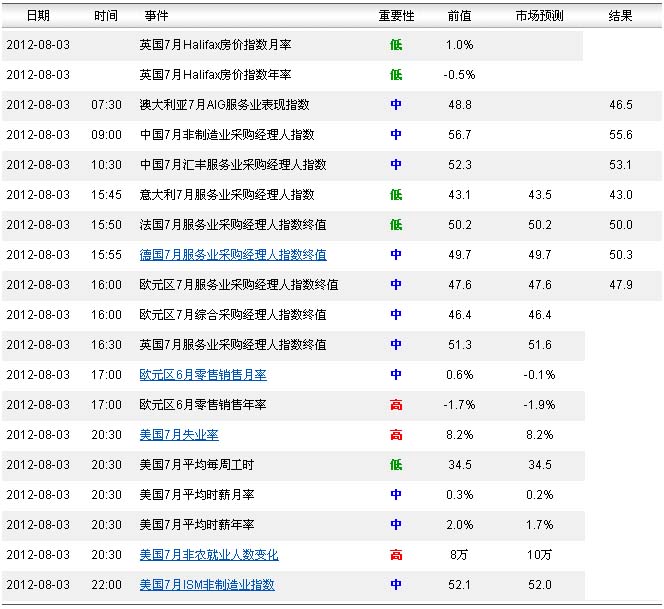Open link 德国7月服务业采购经理人指数终值
This screenshot has height=609, width=664.
(x=233, y=255)
